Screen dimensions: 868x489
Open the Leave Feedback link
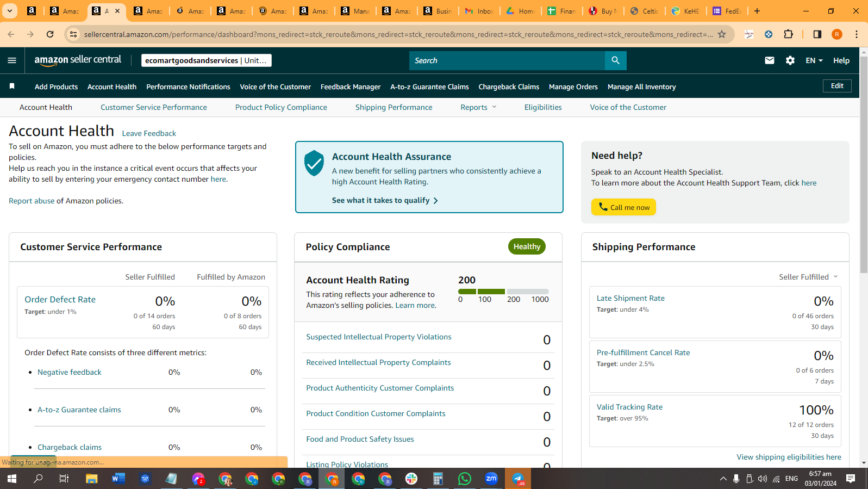(x=149, y=133)
